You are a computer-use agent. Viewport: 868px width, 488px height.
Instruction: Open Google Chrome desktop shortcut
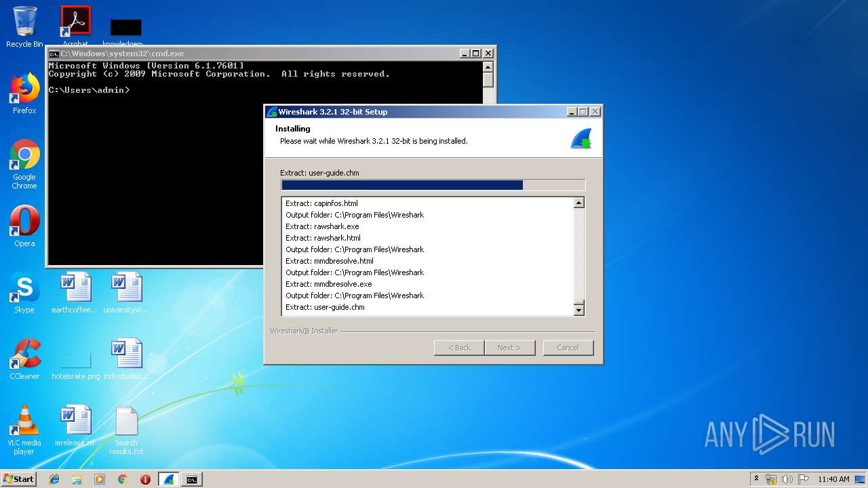tap(24, 164)
